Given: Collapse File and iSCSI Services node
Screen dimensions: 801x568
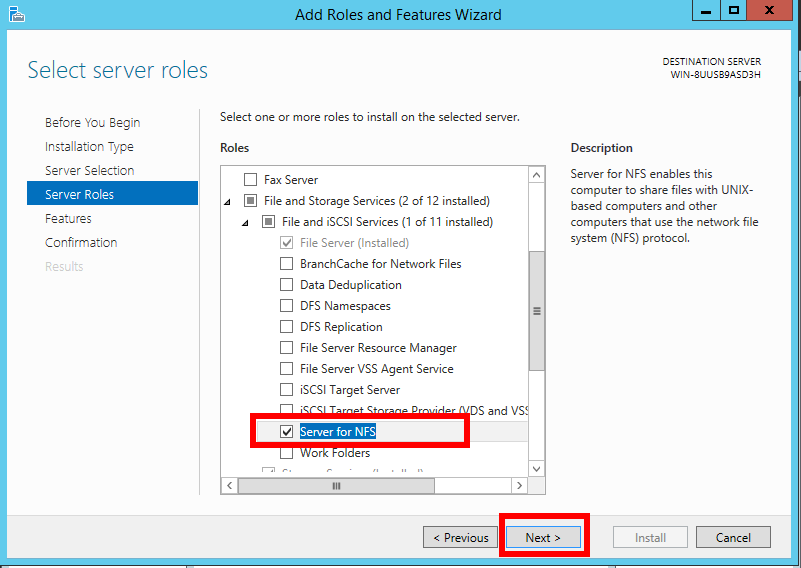Looking at the screenshot, I should [x=247, y=222].
